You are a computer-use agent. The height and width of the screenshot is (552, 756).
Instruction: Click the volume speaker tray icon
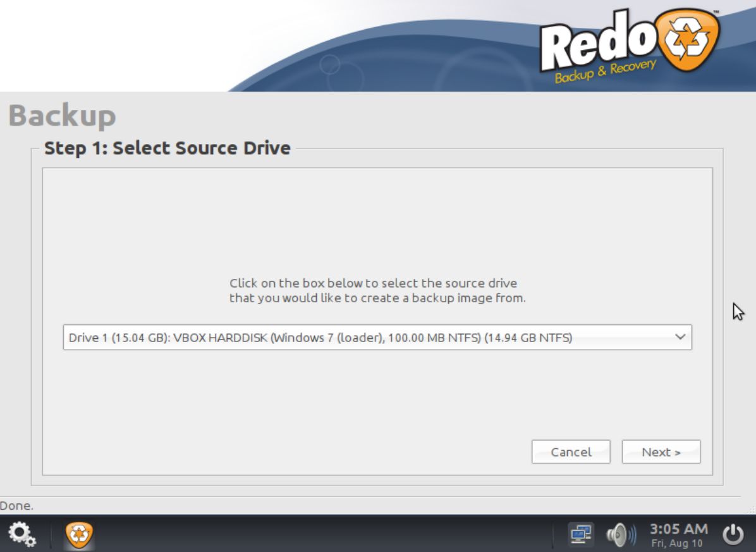pyautogui.click(x=621, y=535)
